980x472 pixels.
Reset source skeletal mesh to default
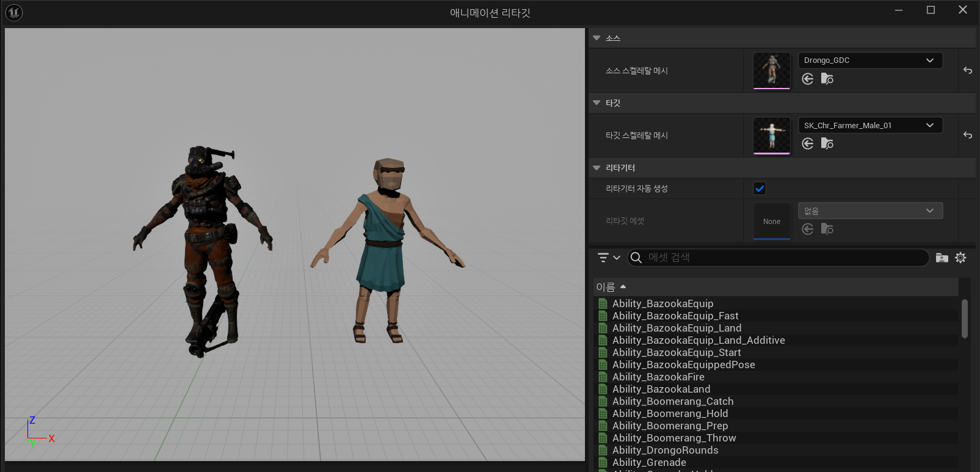pyautogui.click(x=968, y=70)
